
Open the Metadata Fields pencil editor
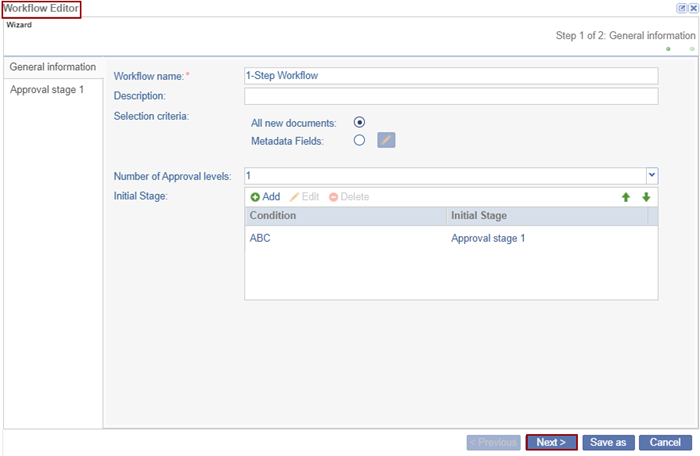[x=386, y=141]
